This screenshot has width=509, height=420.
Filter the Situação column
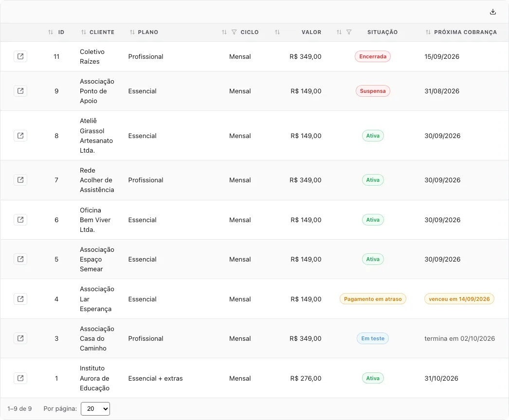349,32
